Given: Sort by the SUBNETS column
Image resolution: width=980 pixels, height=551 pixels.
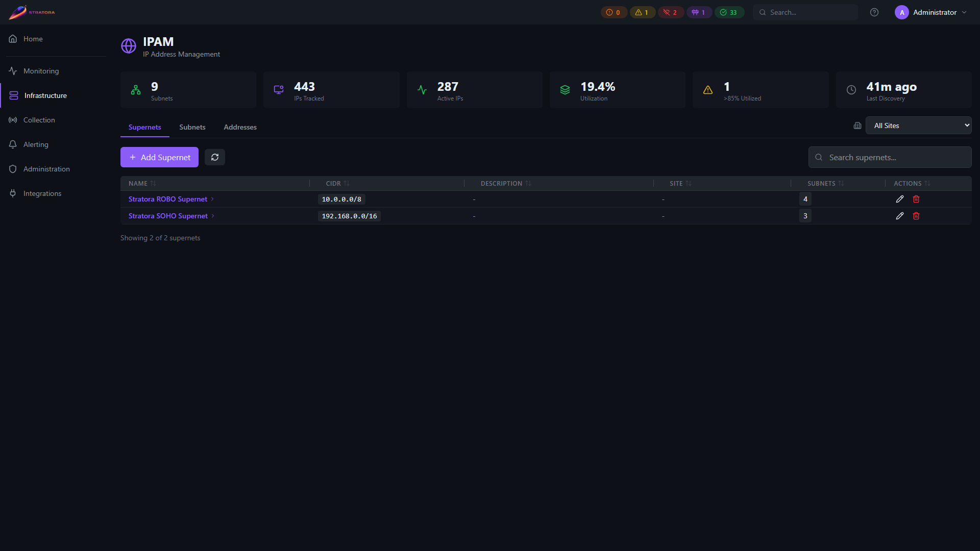Looking at the screenshot, I should (826, 184).
